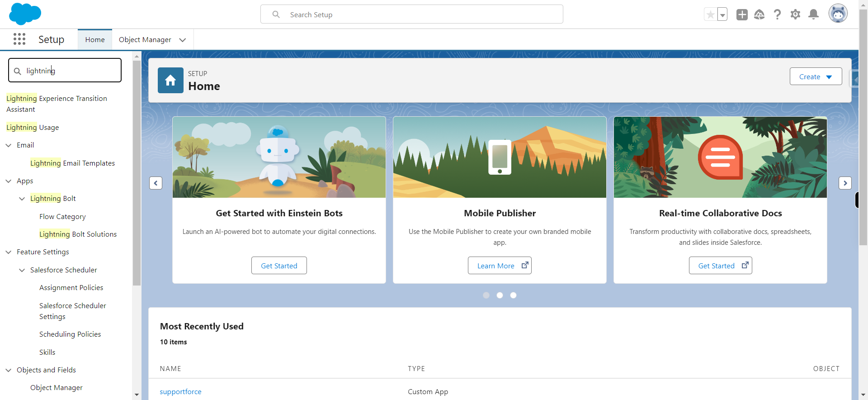Open Salesforce Scheduler Settings
Viewport: 868px width, 400px height.
click(73, 311)
